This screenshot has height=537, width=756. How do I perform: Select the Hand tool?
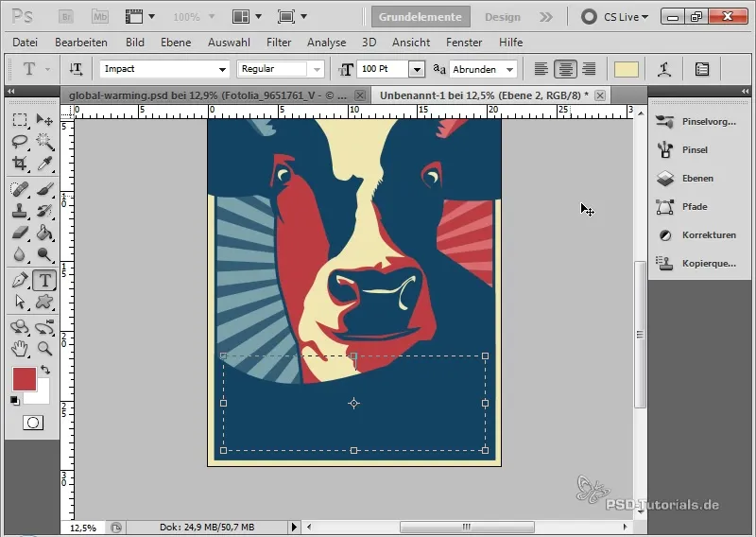click(x=20, y=348)
